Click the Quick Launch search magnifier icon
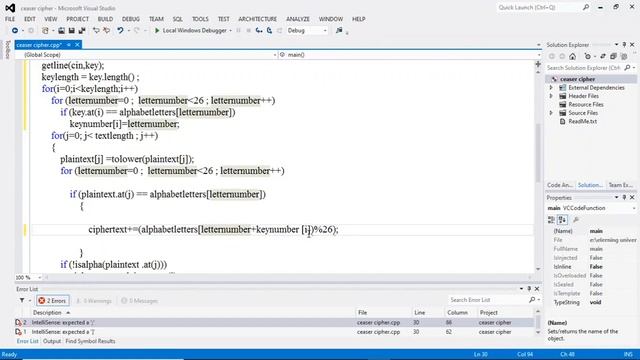Viewport: 640px width, 360px height. point(586,7)
